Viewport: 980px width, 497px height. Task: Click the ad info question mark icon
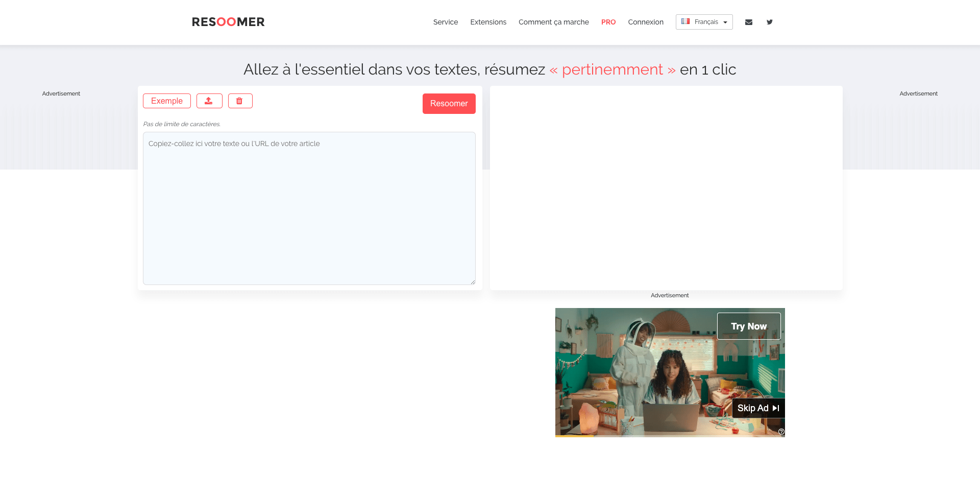pyautogui.click(x=781, y=432)
